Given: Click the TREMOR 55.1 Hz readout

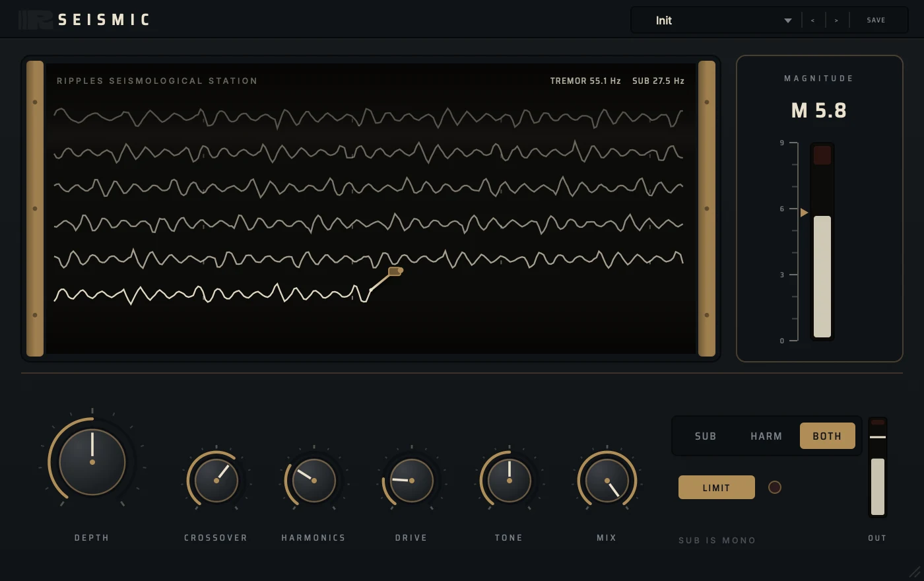Looking at the screenshot, I should 585,81.
